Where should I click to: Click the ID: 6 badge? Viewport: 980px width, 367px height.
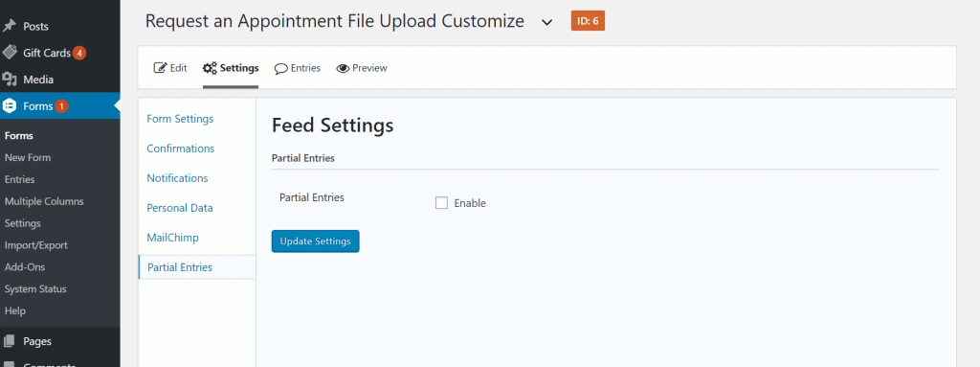(588, 21)
